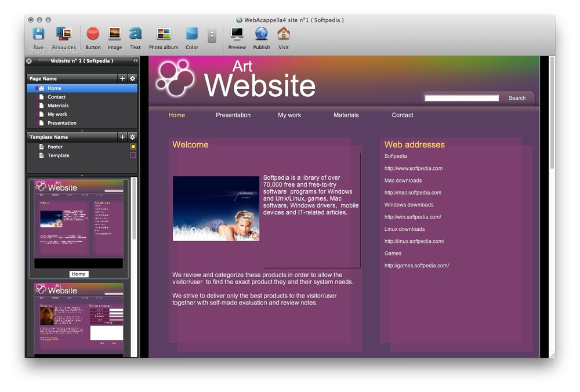Click the Art Website title text
Image resolution: width=580 pixels, height=392 pixels.
(x=259, y=79)
